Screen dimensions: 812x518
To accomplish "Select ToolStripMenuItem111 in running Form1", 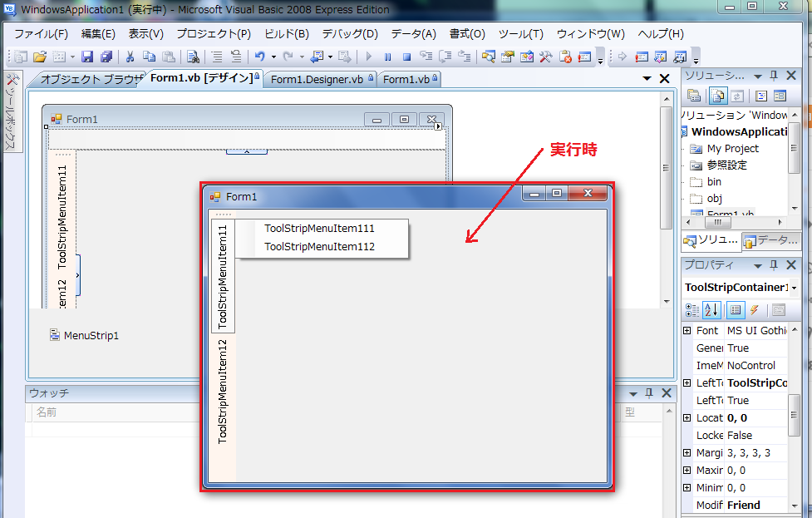I will click(x=319, y=229).
